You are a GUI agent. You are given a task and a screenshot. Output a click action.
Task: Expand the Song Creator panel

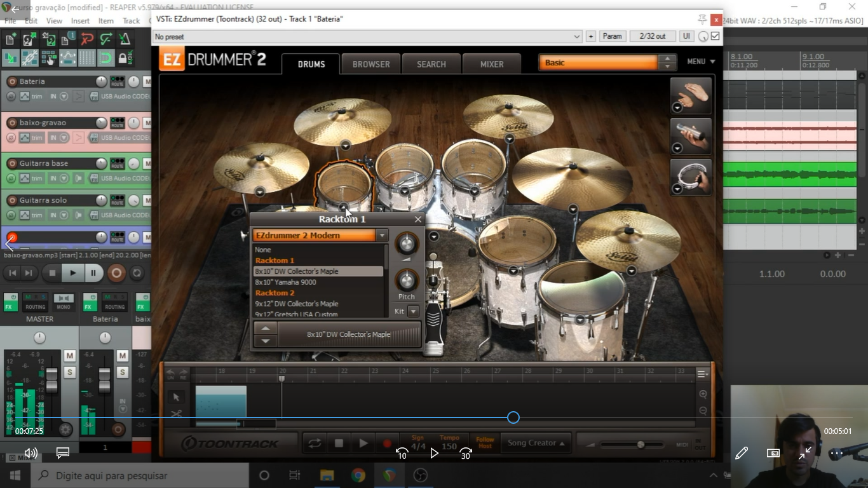[536, 443]
